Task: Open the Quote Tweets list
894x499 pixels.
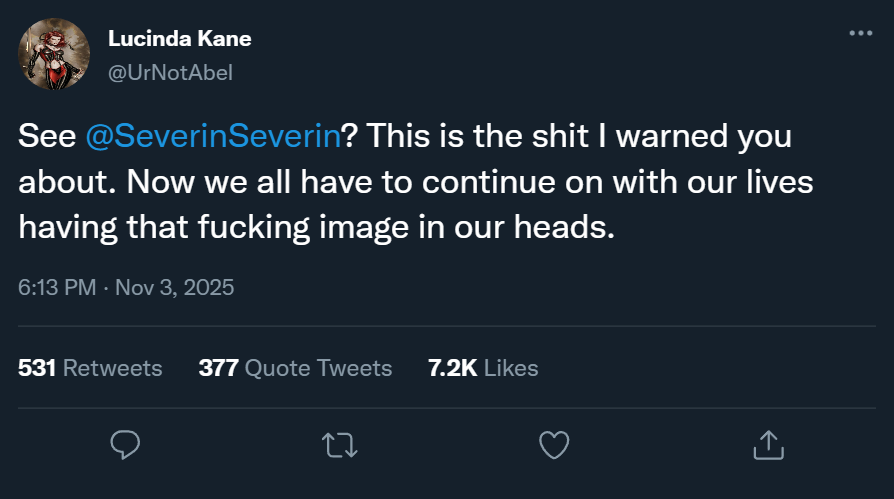Action: [318, 368]
